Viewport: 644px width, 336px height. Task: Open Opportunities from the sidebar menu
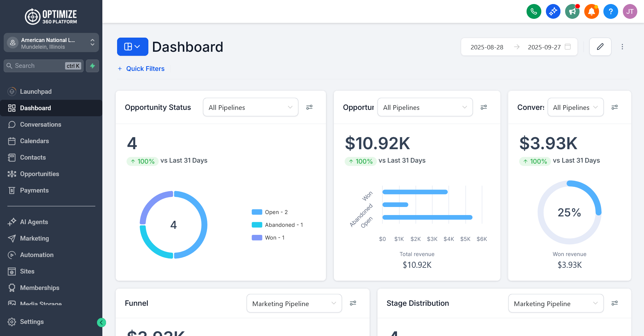[x=39, y=174]
